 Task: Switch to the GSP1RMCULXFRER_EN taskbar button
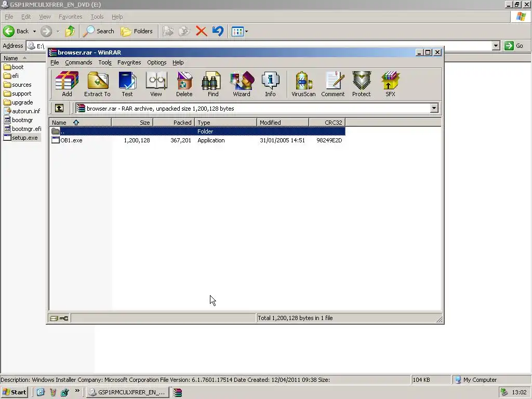(127, 392)
